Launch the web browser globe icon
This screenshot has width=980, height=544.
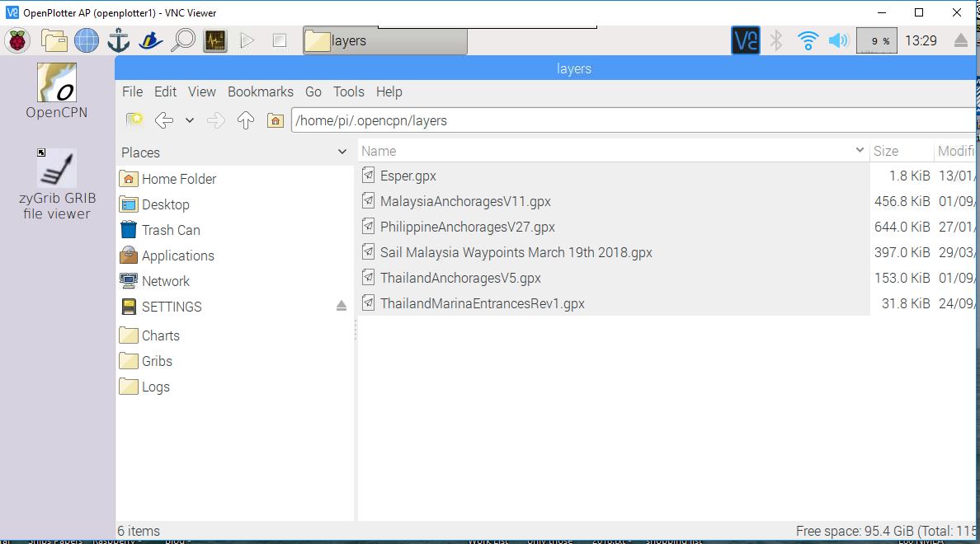pyautogui.click(x=87, y=40)
